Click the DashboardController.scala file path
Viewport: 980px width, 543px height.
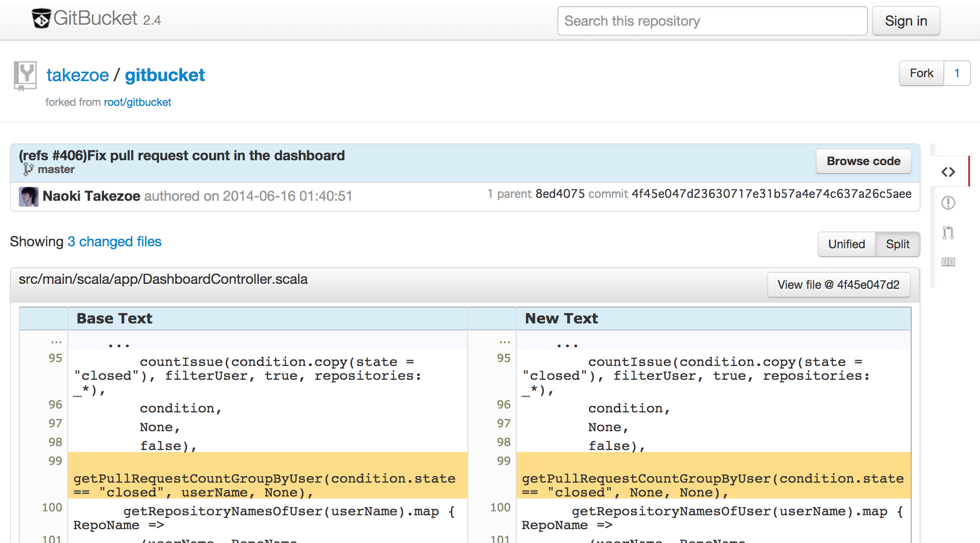163,279
